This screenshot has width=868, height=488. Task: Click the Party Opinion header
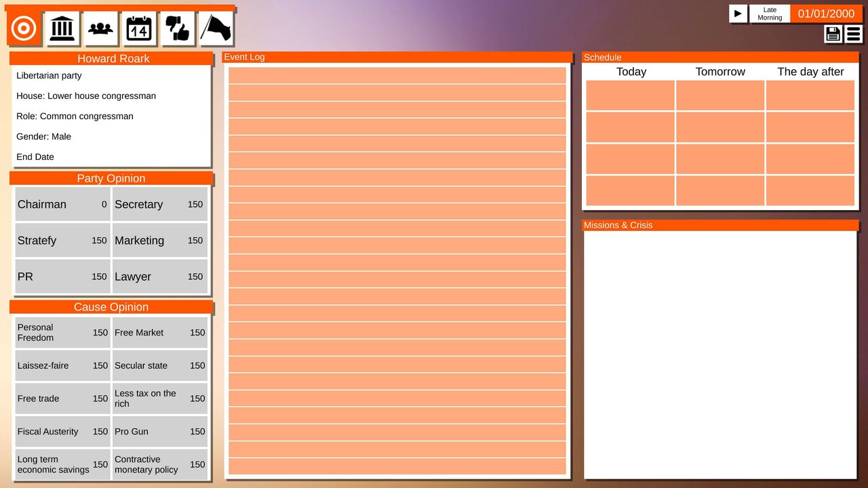point(111,178)
